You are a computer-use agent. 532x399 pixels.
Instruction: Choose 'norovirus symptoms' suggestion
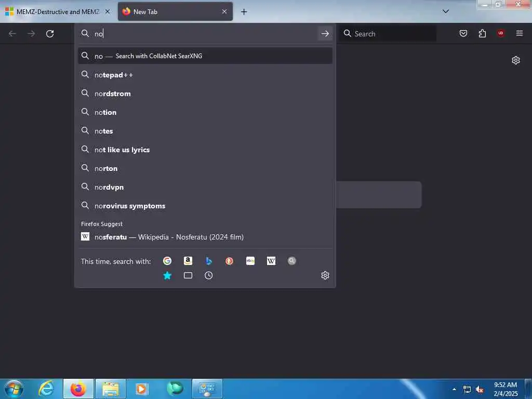point(205,206)
